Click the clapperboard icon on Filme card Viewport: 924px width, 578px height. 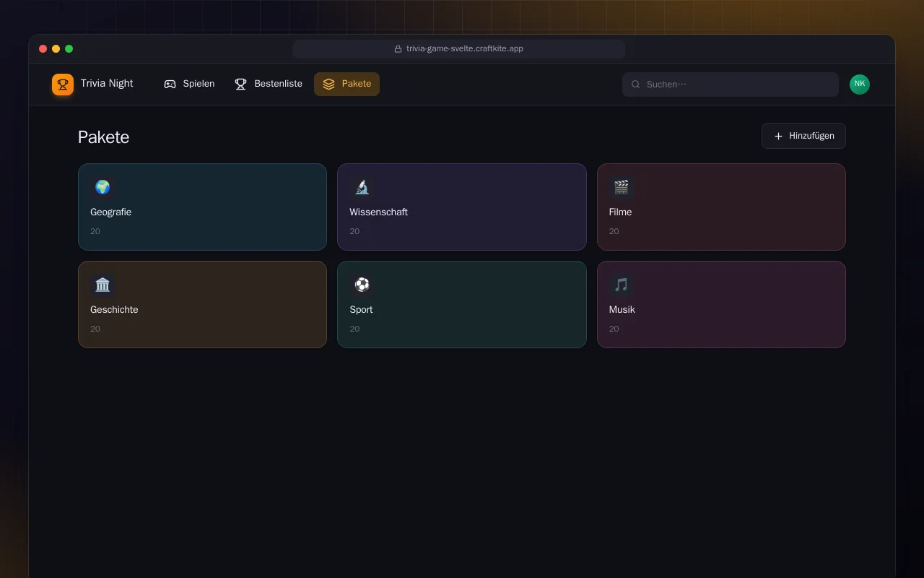coord(621,187)
